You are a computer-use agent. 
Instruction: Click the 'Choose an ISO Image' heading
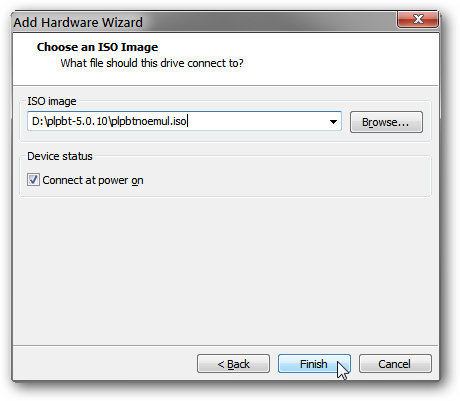tap(97, 47)
